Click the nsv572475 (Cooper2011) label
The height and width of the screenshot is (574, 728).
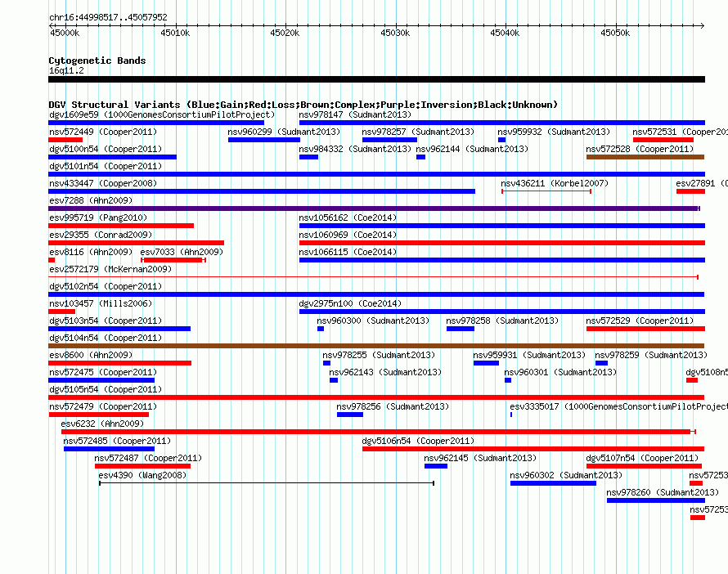103,372
